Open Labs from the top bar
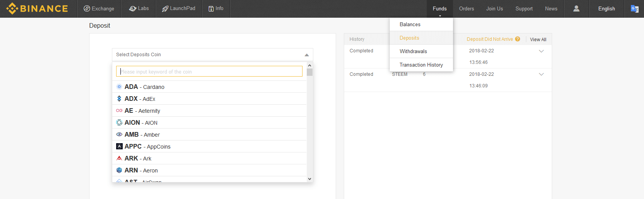 (x=139, y=8)
